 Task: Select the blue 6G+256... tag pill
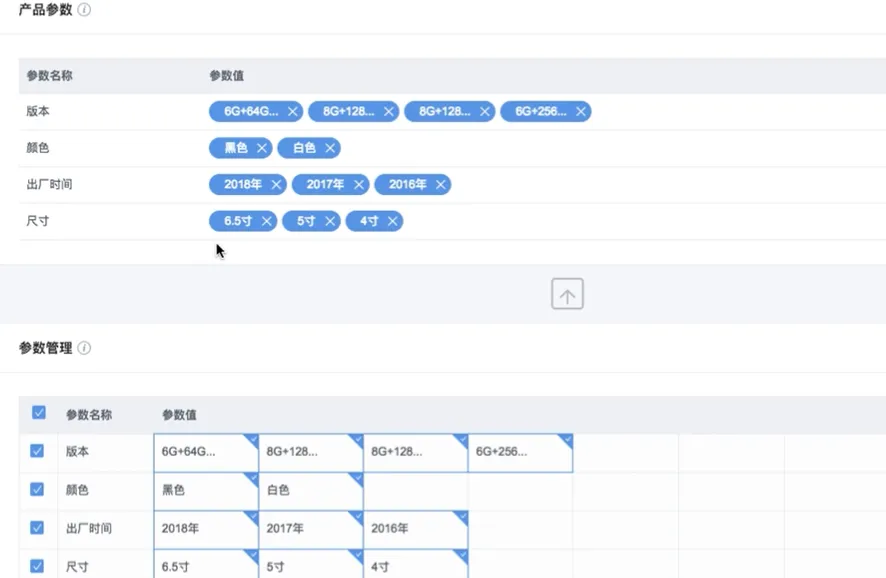[x=546, y=111]
